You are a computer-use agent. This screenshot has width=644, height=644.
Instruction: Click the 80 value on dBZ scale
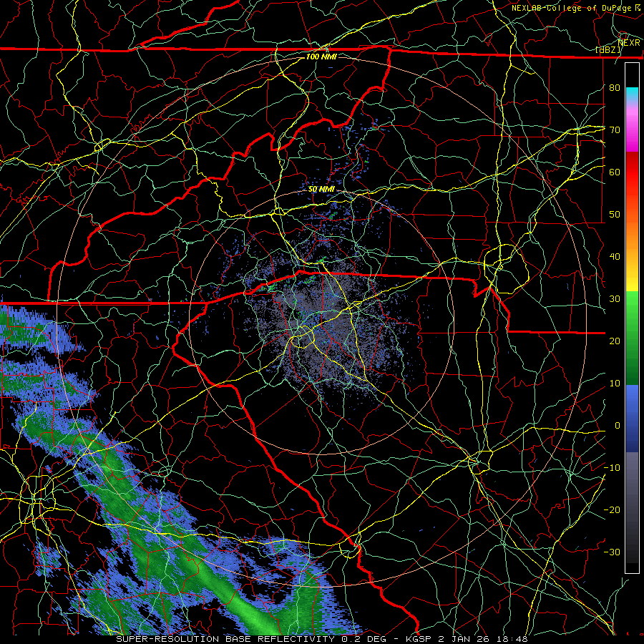tap(615, 87)
